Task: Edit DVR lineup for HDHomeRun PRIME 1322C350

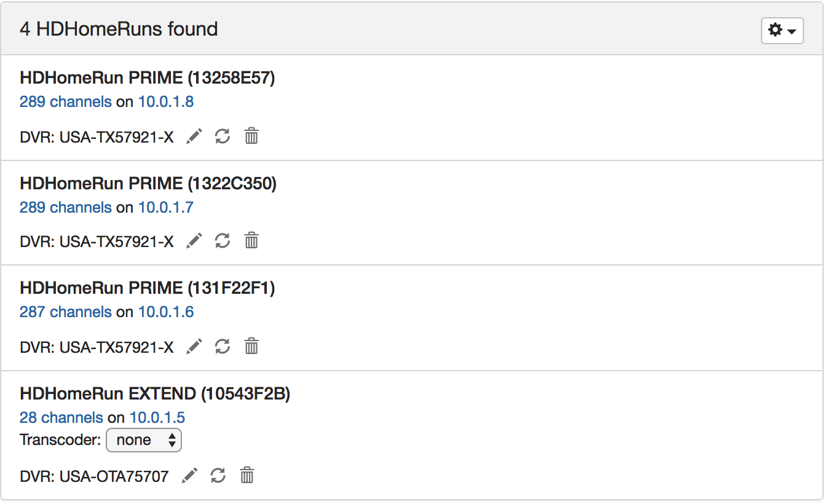Action: point(194,241)
